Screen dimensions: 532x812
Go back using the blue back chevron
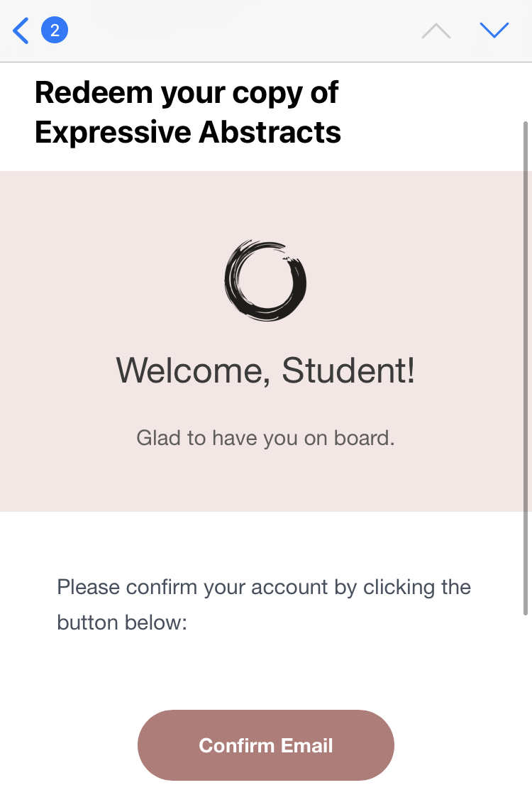click(x=21, y=31)
